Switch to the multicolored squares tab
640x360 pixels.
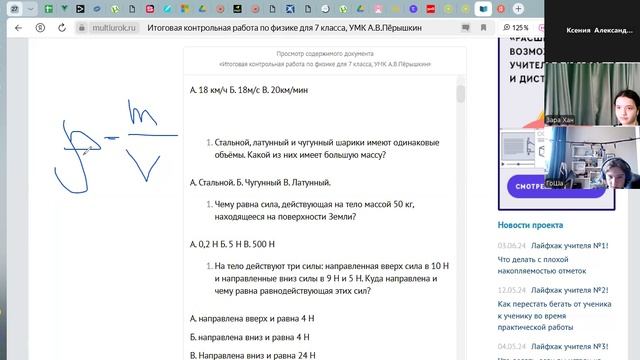pyautogui.click(x=185, y=9)
